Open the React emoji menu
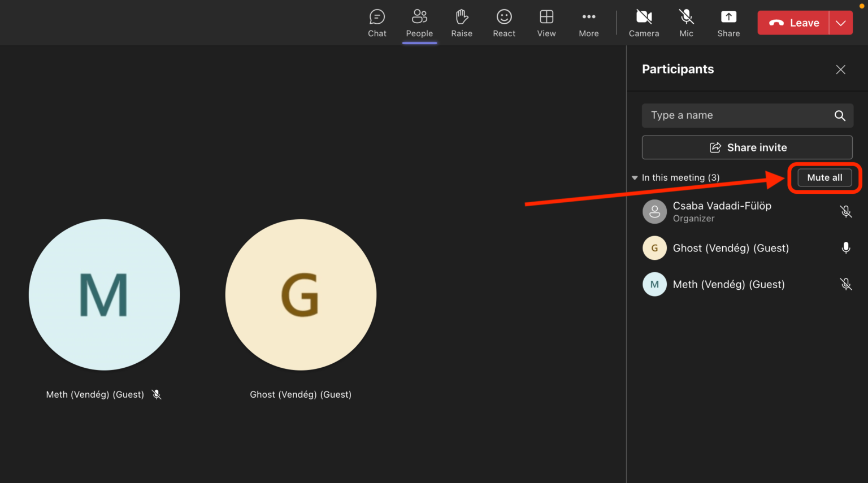The width and height of the screenshot is (868, 483). pos(504,23)
